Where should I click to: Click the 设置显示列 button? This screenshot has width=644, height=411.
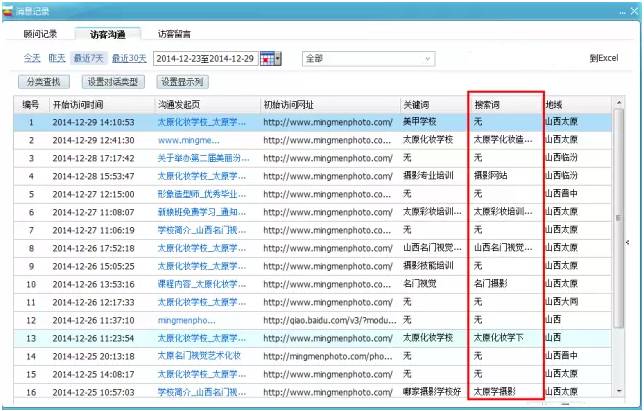182,82
